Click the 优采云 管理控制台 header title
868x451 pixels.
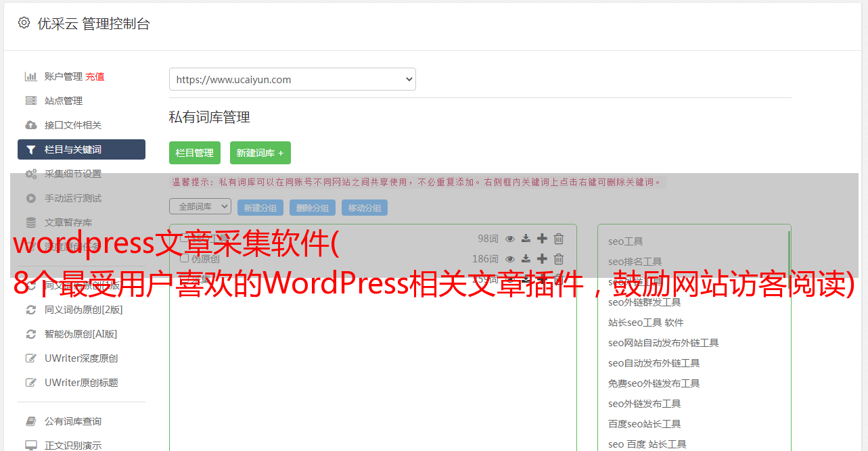(93, 24)
